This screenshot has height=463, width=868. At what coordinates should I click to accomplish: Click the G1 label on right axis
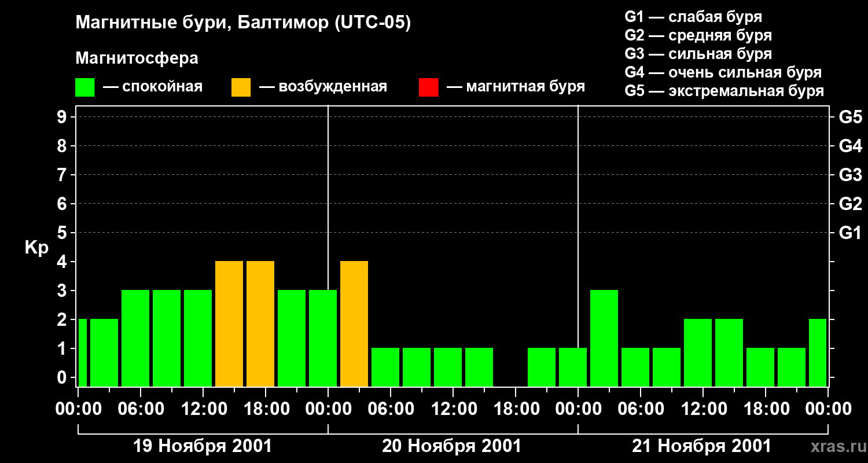coord(850,233)
